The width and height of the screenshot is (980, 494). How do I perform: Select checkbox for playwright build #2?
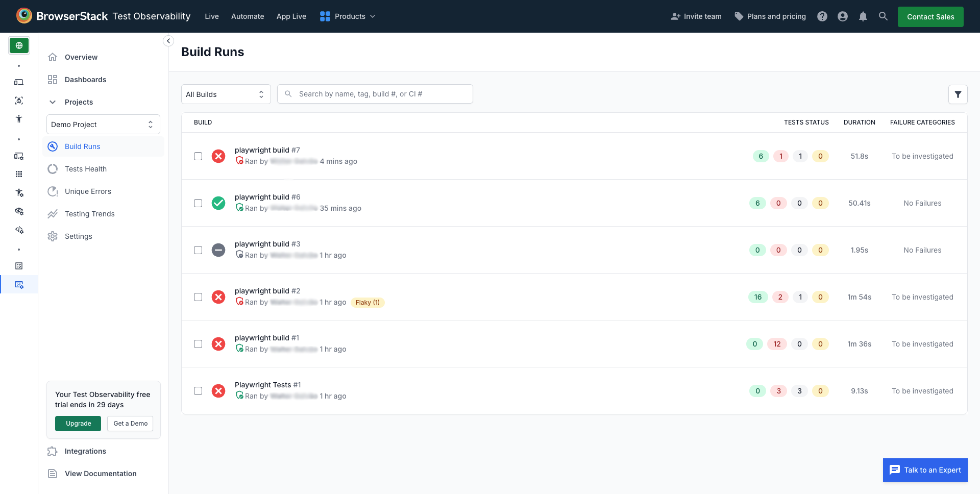pos(198,297)
